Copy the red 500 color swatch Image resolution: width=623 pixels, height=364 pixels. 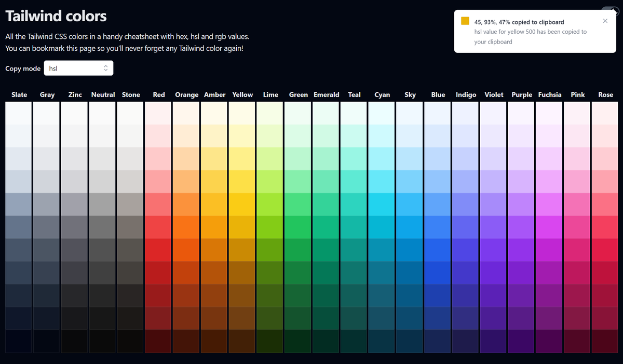[159, 227]
